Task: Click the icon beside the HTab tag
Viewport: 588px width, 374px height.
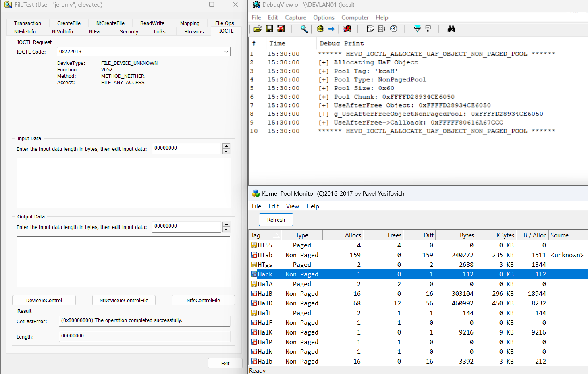Action: tap(254, 255)
